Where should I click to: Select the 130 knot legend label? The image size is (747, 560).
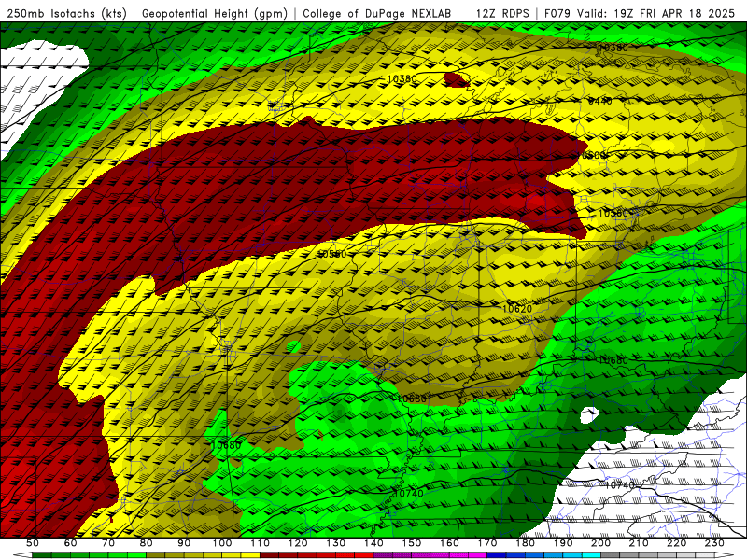click(x=336, y=543)
